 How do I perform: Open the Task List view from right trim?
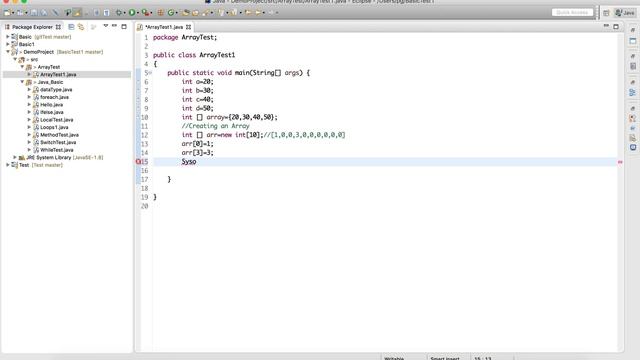coord(632,66)
